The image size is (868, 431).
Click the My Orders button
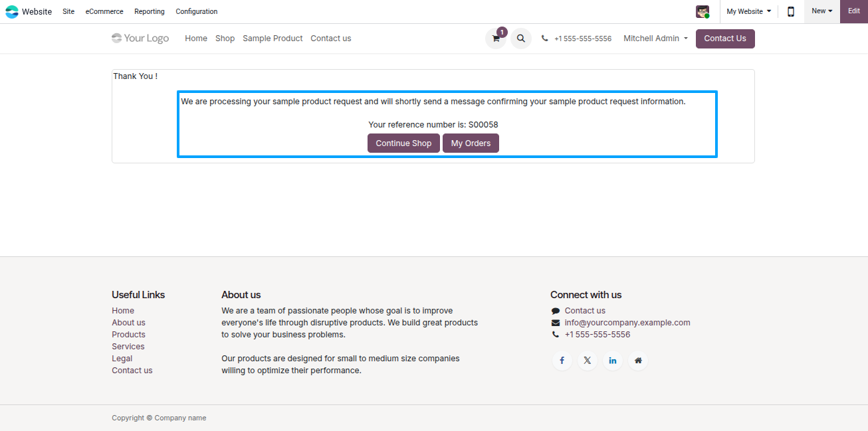tap(471, 143)
